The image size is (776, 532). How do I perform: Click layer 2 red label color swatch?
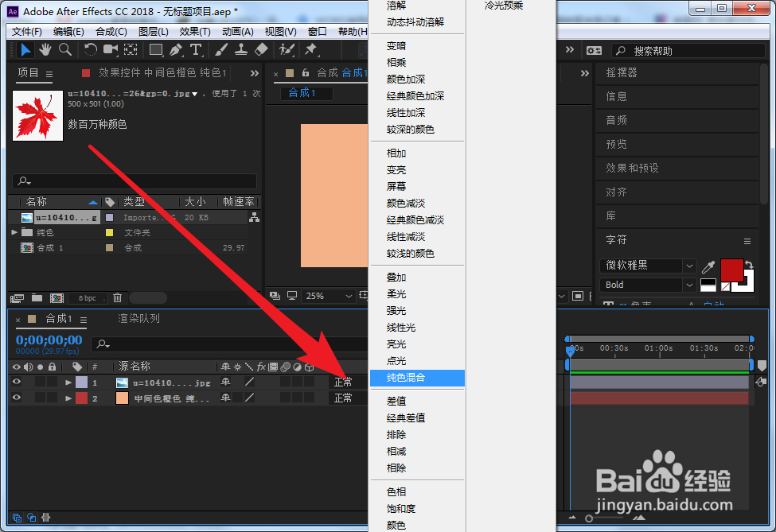click(x=82, y=398)
